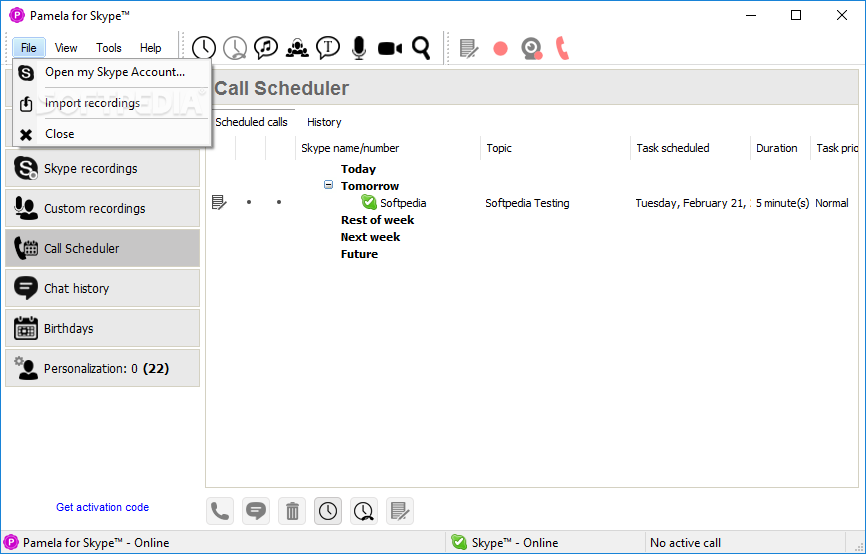Open Personalization section

click(x=103, y=368)
